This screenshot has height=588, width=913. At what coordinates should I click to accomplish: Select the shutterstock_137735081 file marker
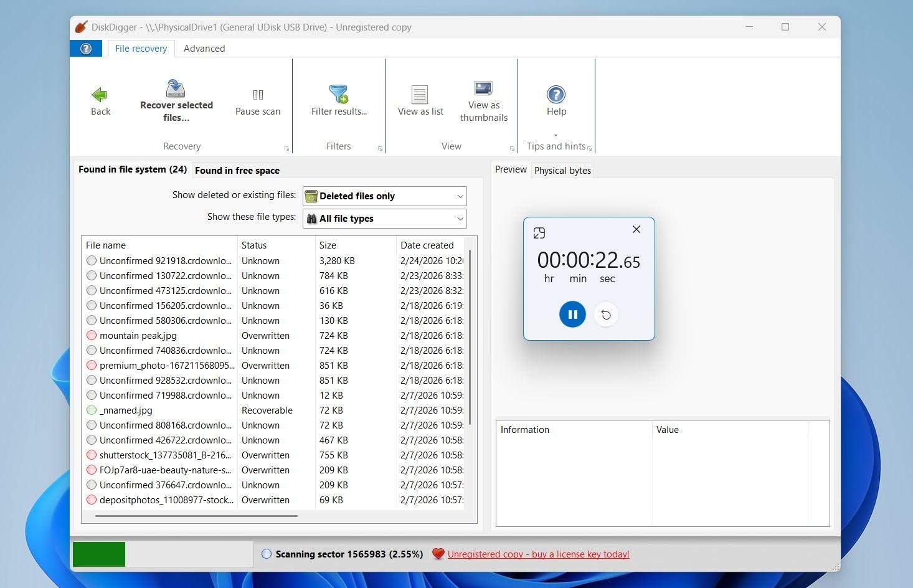pos(92,455)
